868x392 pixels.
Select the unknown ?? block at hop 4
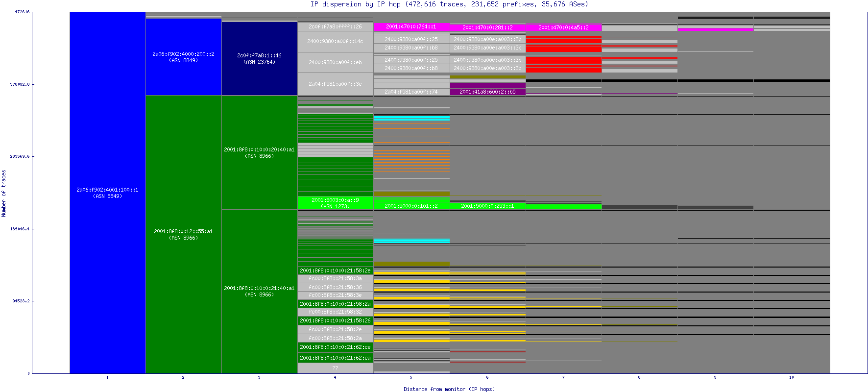(x=335, y=368)
